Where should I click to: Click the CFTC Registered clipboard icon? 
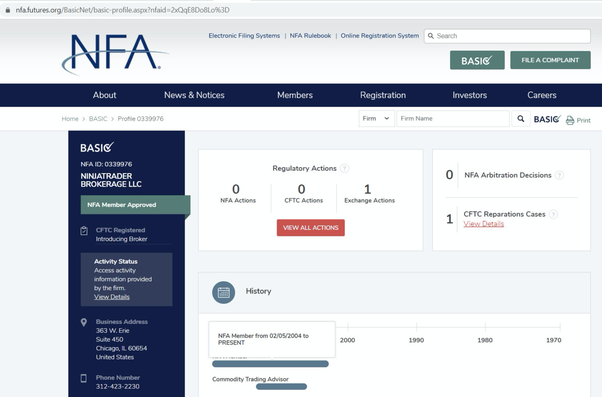(x=84, y=231)
